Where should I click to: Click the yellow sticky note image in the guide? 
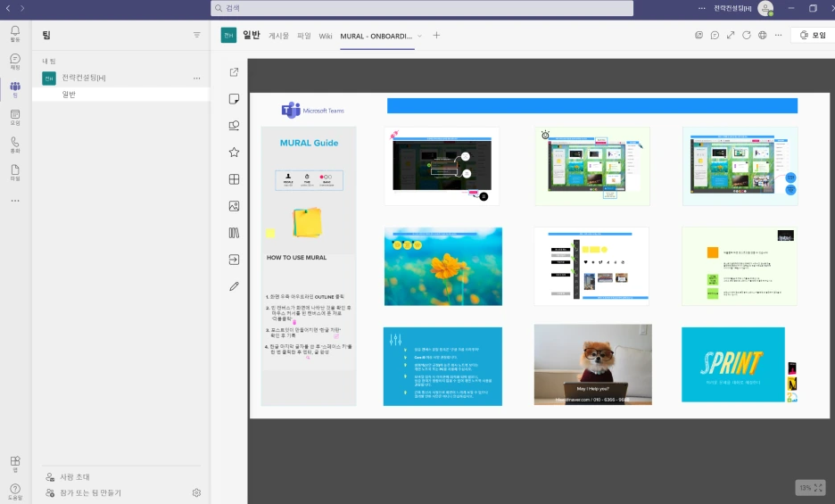click(x=307, y=222)
